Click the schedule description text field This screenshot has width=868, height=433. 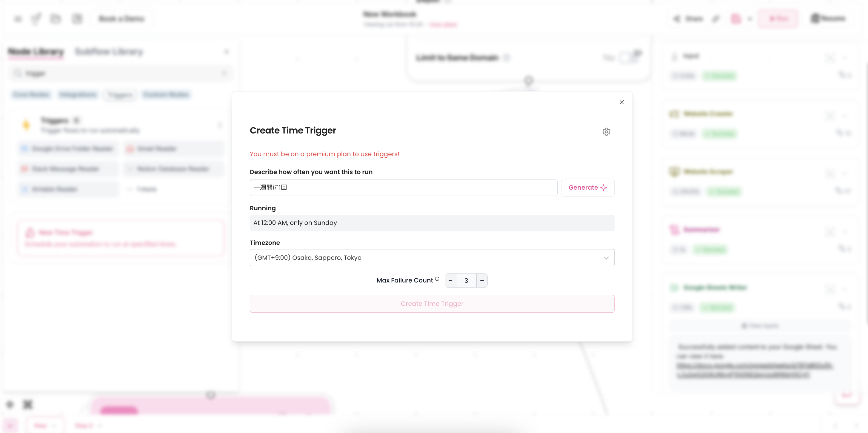(403, 188)
